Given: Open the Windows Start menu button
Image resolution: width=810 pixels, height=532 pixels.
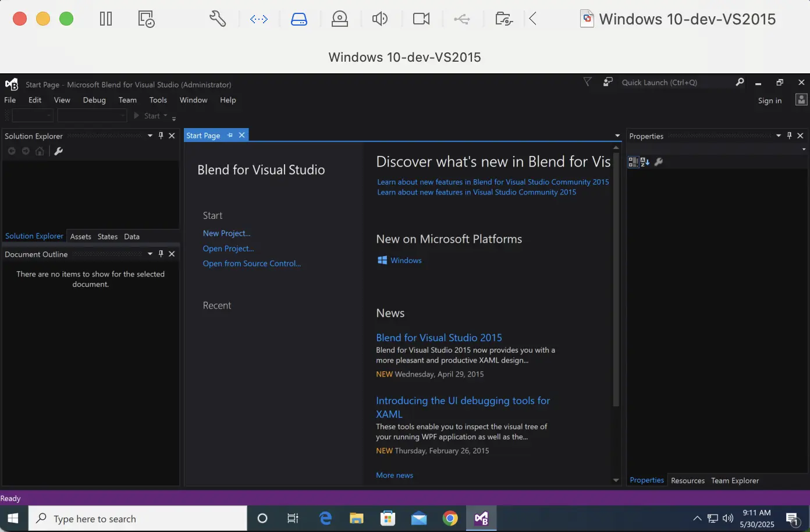Looking at the screenshot, I should coord(13,518).
